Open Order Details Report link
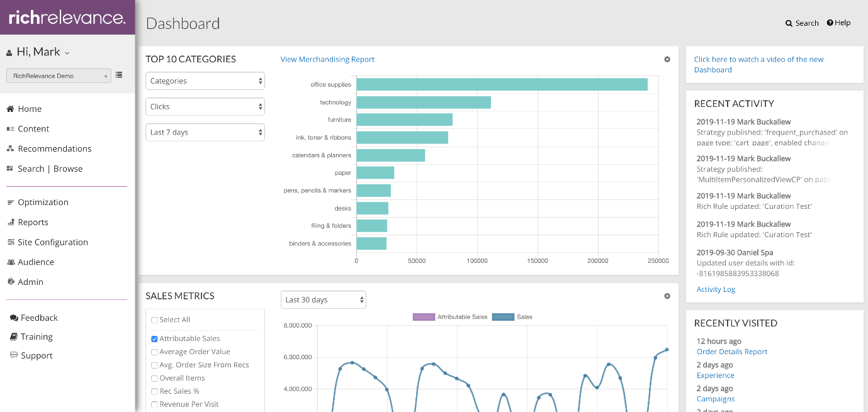The image size is (868, 412). coord(732,352)
